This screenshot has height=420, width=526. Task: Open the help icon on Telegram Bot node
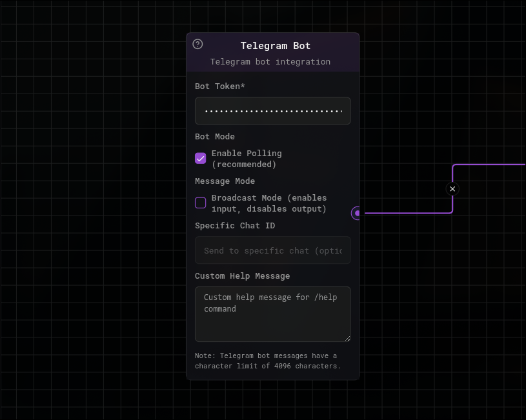click(x=197, y=44)
